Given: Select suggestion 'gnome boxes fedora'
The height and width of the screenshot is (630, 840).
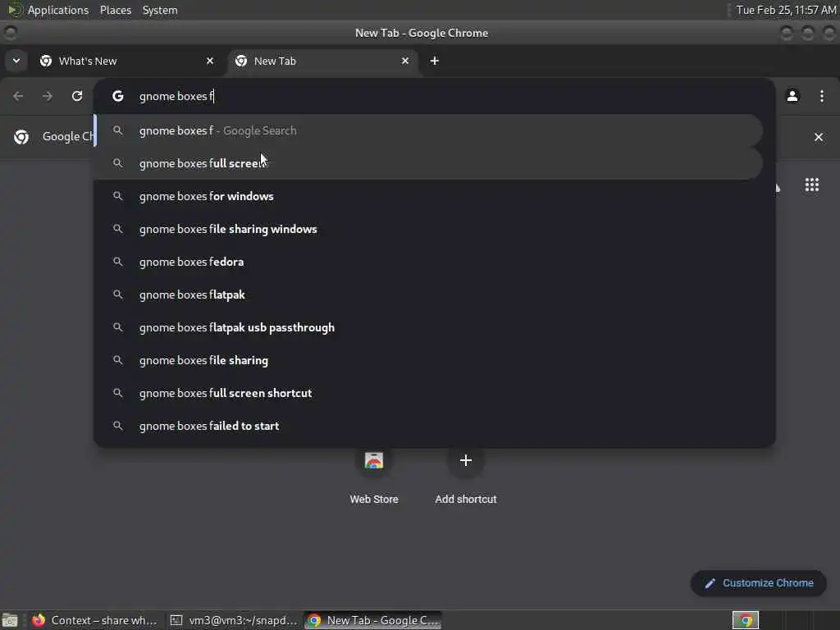Looking at the screenshot, I should pos(428,262).
